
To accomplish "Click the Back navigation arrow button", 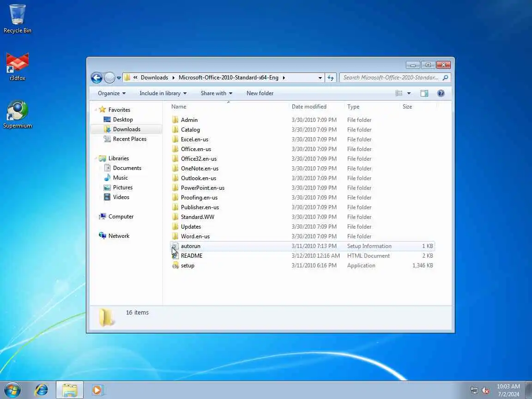I will (x=97, y=78).
